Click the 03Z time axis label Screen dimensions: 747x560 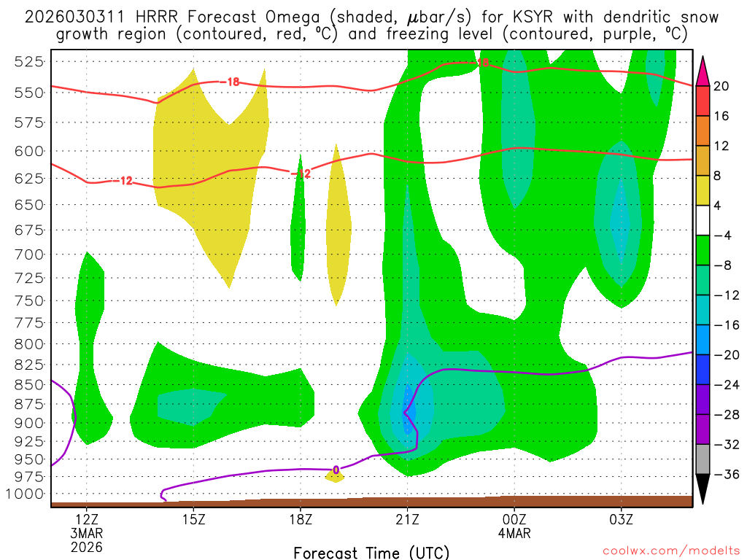coord(622,519)
